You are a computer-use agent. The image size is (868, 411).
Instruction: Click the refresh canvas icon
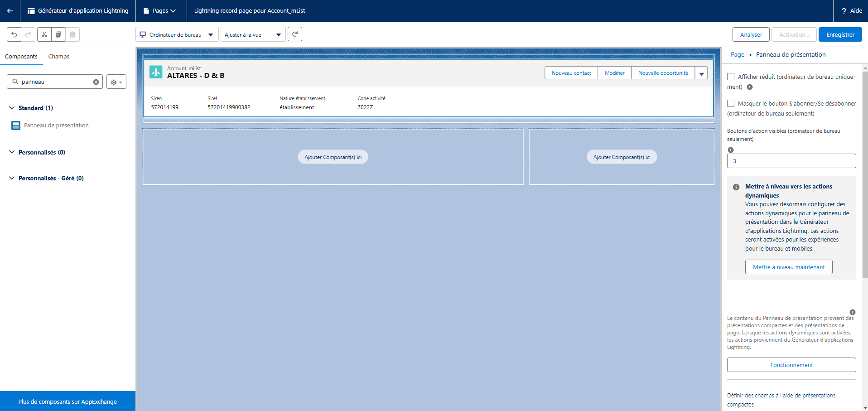point(295,34)
